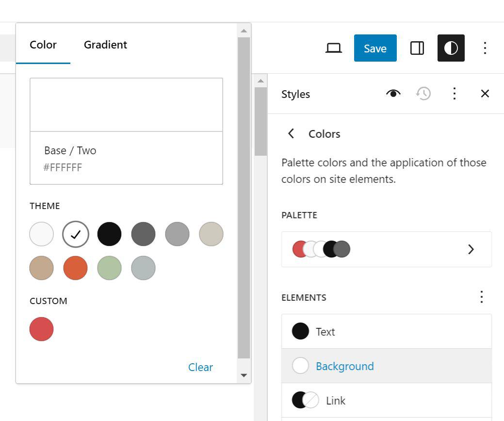Open the top-right three-dot options menu
This screenshot has height=421, width=504.
(x=485, y=48)
